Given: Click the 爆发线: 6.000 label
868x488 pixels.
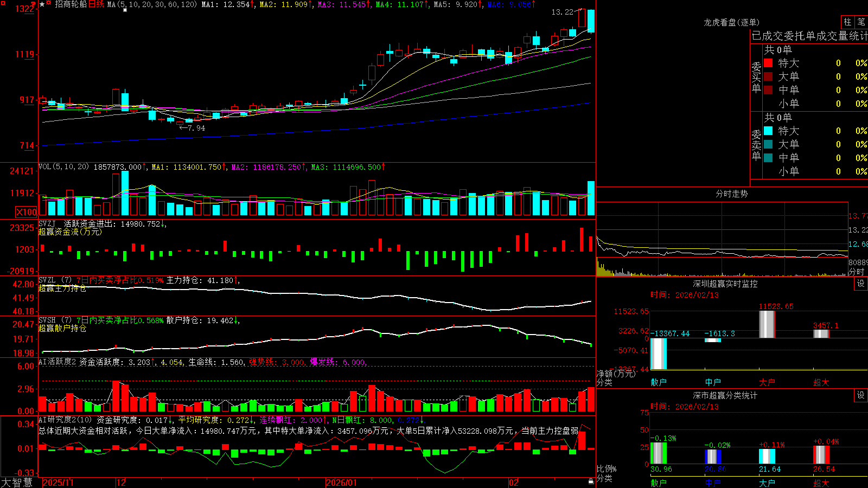Looking at the screenshot, I should [x=337, y=362].
